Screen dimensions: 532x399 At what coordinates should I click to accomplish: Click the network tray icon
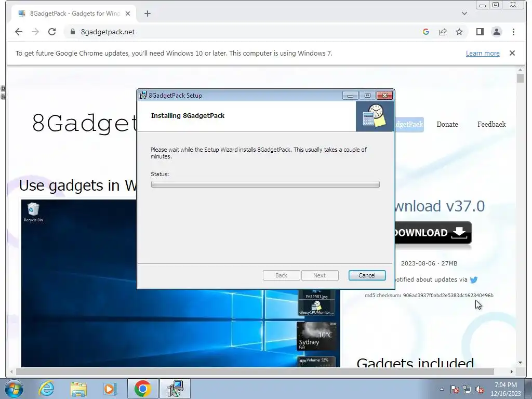[x=467, y=389]
